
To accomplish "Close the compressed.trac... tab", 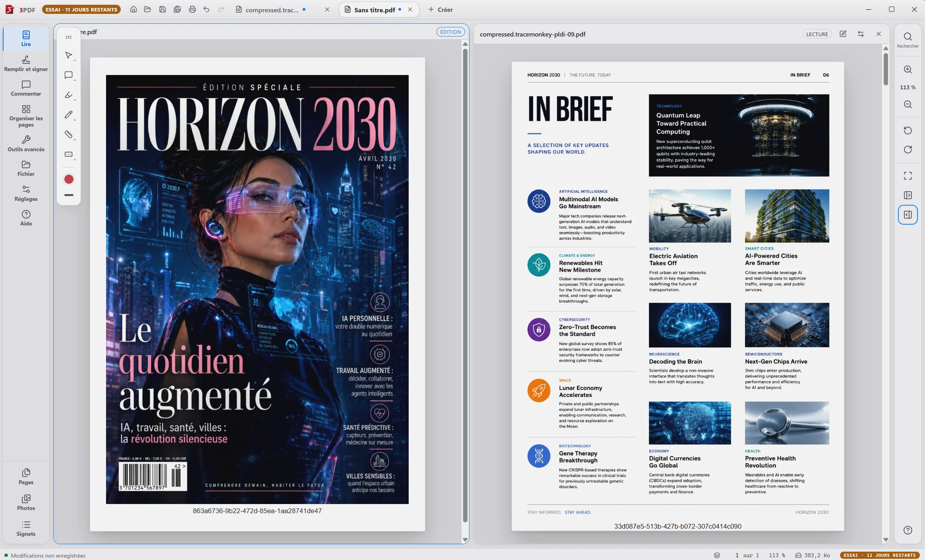I will pyautogui.click(x=327, y=10).
